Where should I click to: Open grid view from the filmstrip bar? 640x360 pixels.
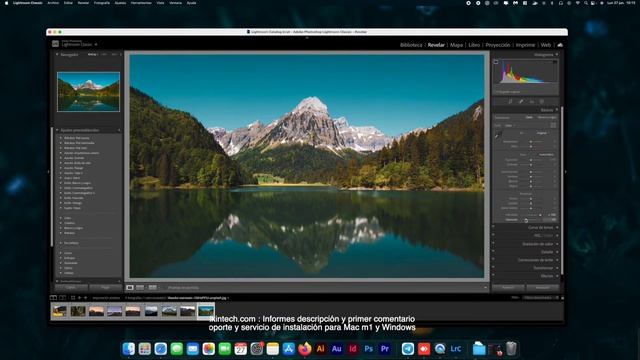point(73,298)
